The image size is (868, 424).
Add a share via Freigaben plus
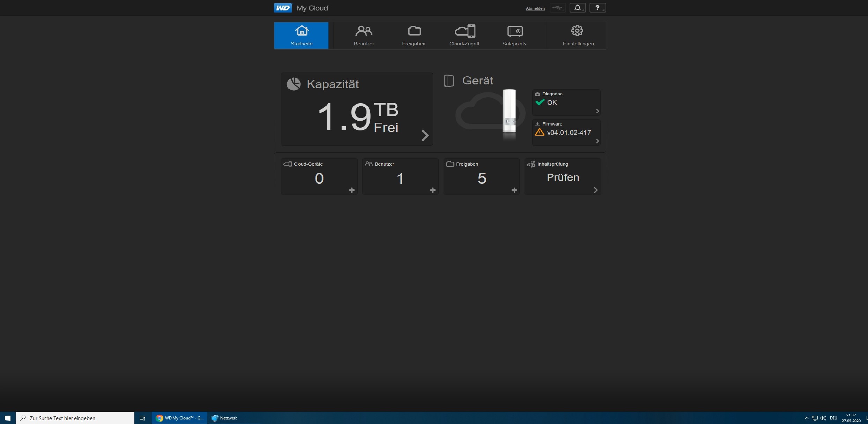514,190
